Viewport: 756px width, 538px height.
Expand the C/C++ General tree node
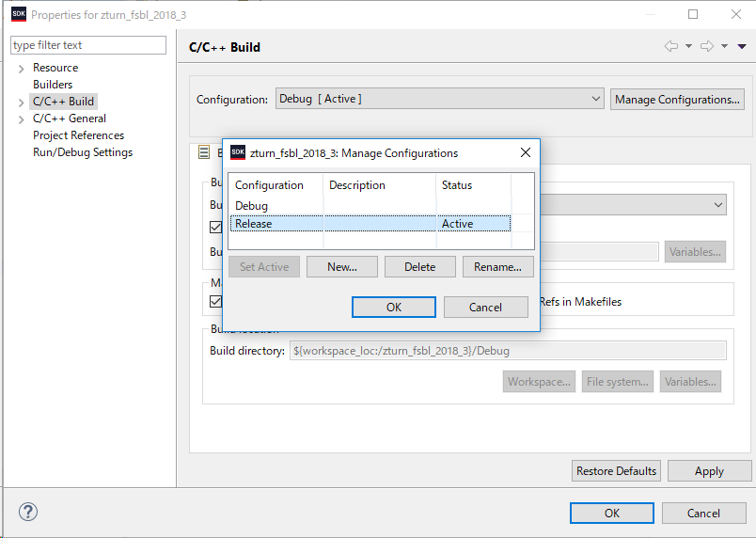22,119
